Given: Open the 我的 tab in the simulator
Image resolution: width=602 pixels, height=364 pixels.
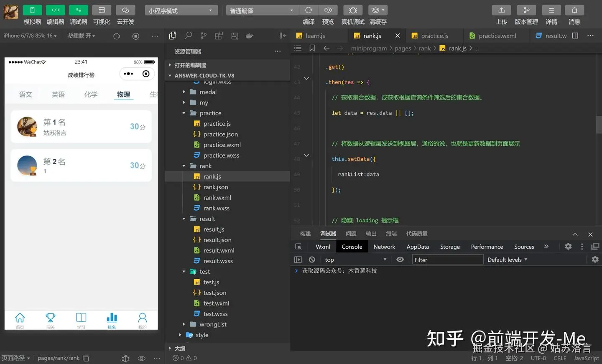Looking at the screenshot, I should pos(143,321).
